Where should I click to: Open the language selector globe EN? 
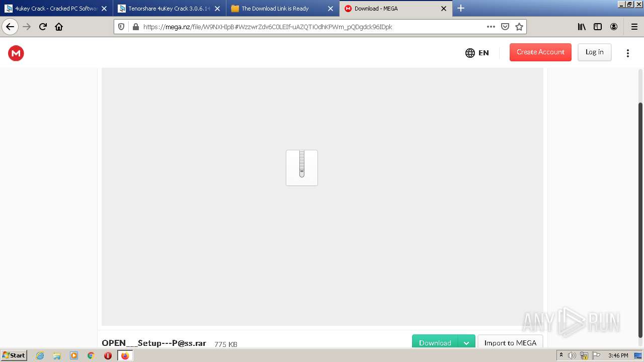477,53
